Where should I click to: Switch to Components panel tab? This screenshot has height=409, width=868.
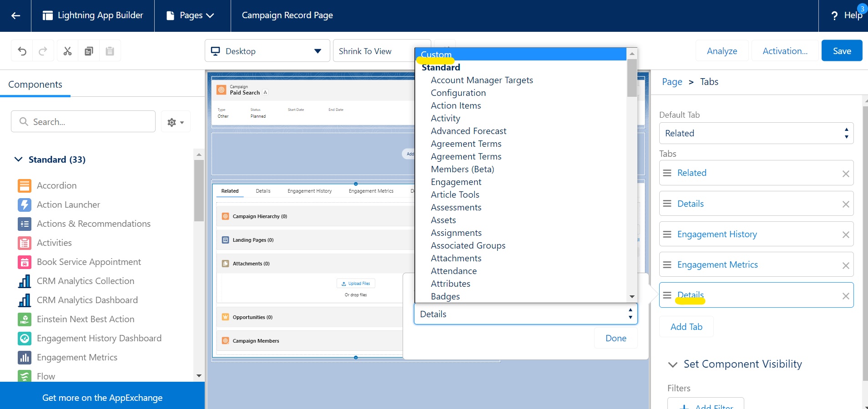[35, 85]
